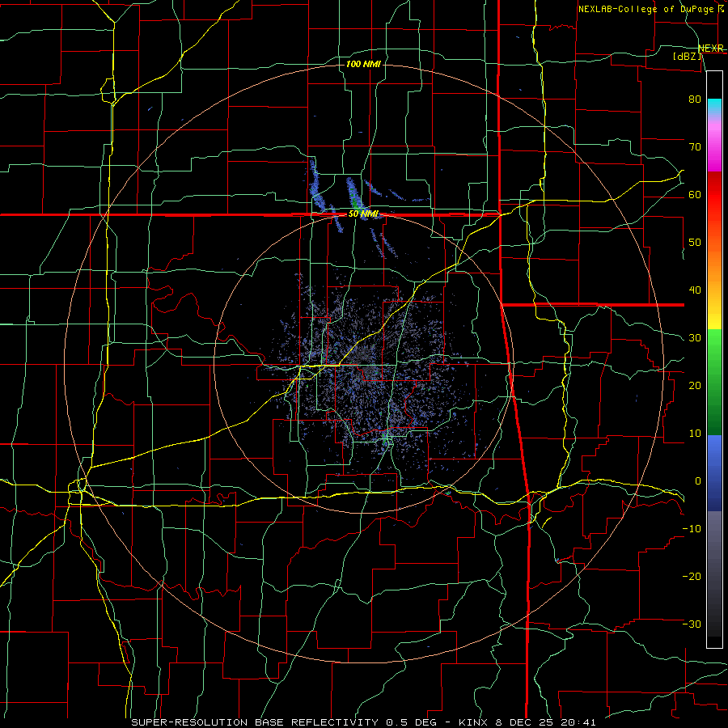Click the [dBZ] unit label
Image resolution: width=728 pixels, height=728 pixels.
point(687,56)
